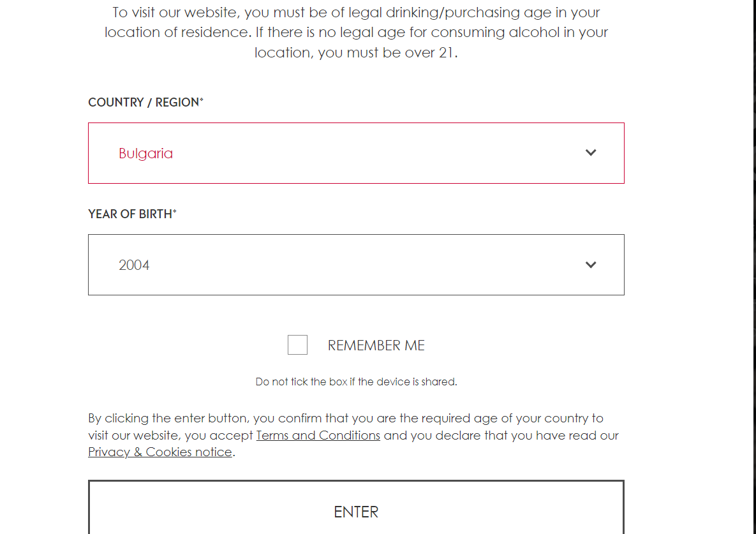Viewport: 756px width, 534px height.
Task: Click the enter-button confirmation disclaimer text
Action: click(x=345, y=419)
